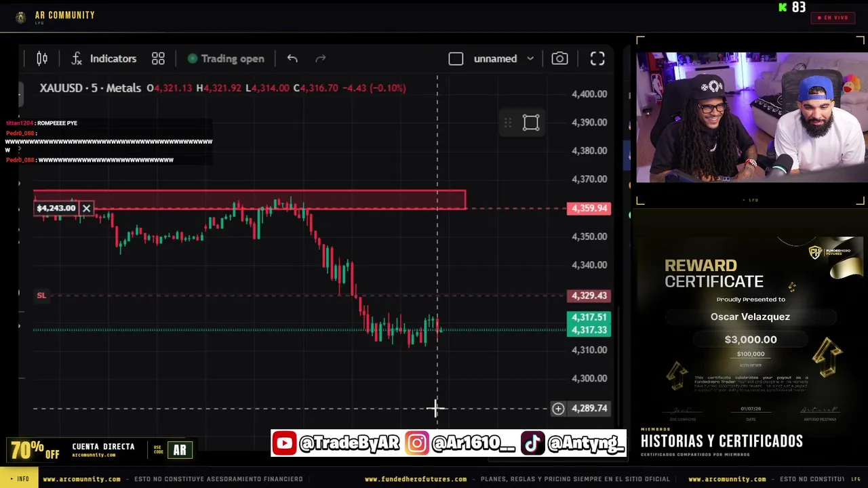Click the plus icon beside 4,289.74
868x488 pixels.
(558, 408)
